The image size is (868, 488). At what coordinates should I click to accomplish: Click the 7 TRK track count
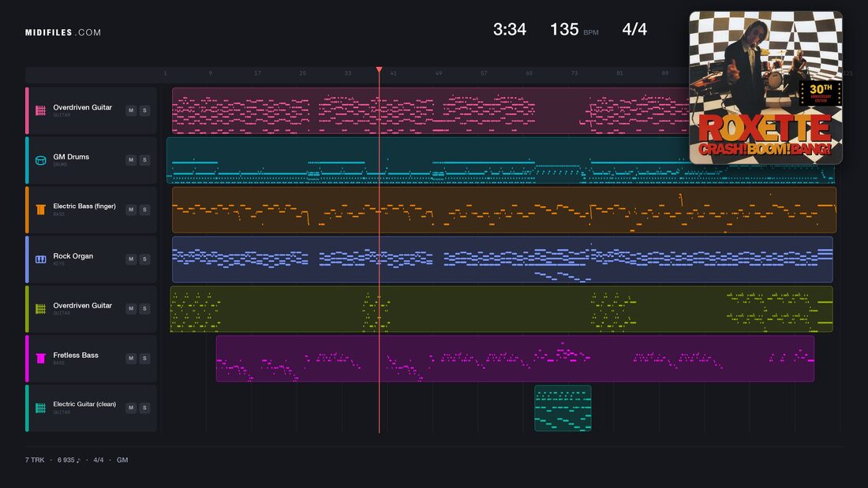tap(34, 460)
